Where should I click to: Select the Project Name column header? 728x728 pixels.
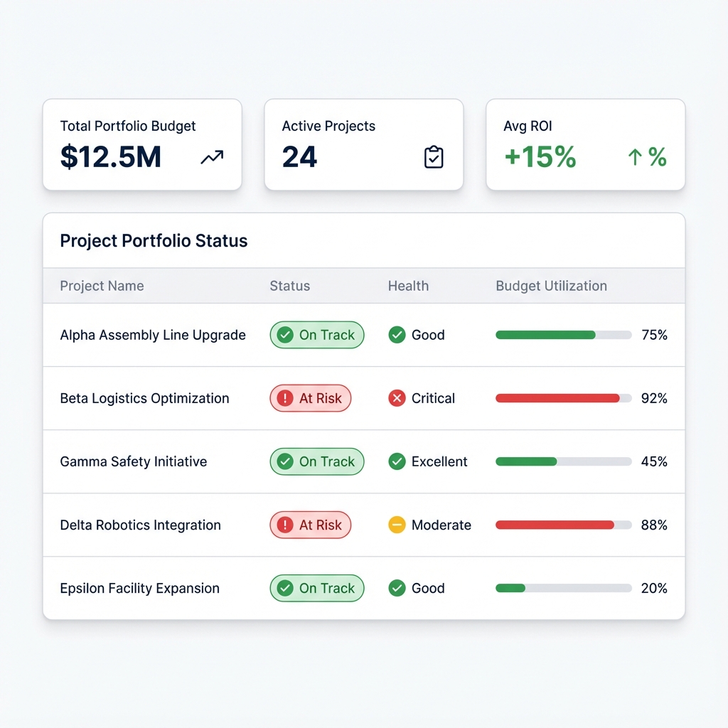click(102, 286)
